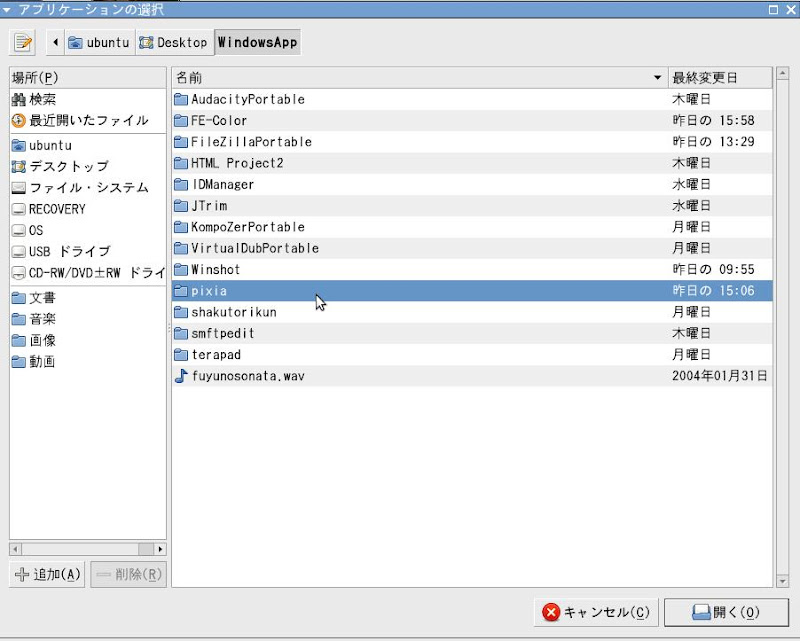Click the shakutorikun folder icon
800x641 pixels.
pos(181,312)
